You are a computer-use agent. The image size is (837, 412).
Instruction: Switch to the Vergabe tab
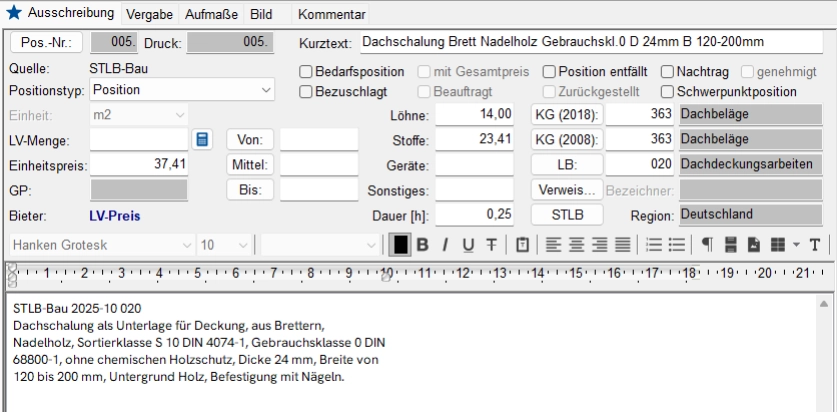tap(151, 15)
